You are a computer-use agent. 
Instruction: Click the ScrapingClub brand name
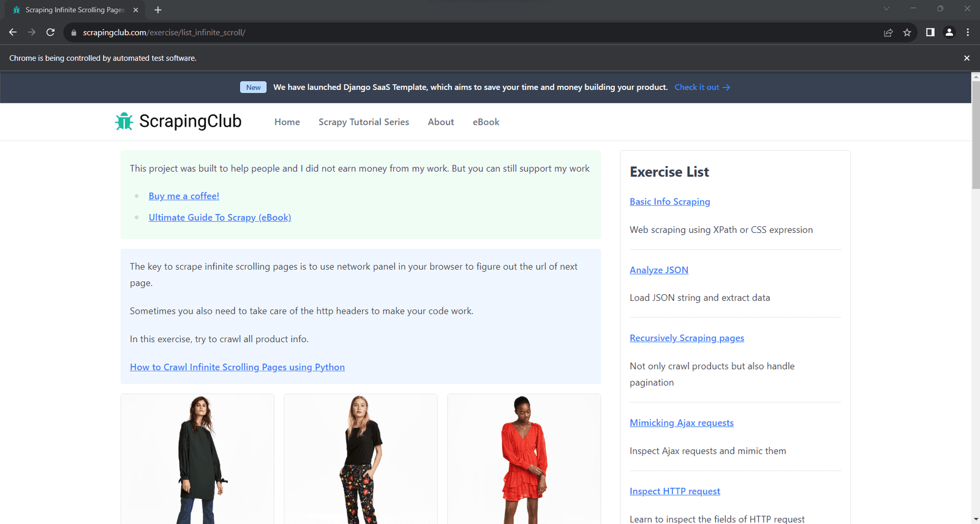(x=190, y=121)
